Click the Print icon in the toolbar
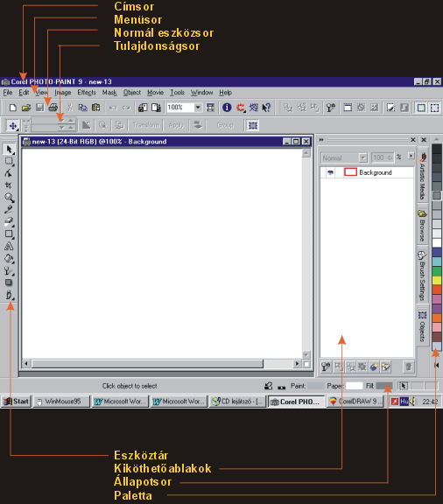 click(x=53, y=108)
